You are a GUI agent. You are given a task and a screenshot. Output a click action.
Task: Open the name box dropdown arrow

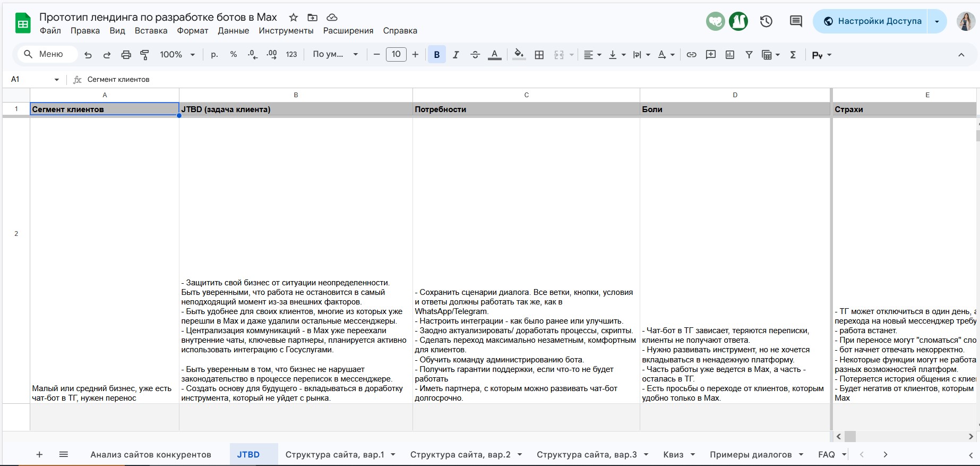tap(57, 80)
